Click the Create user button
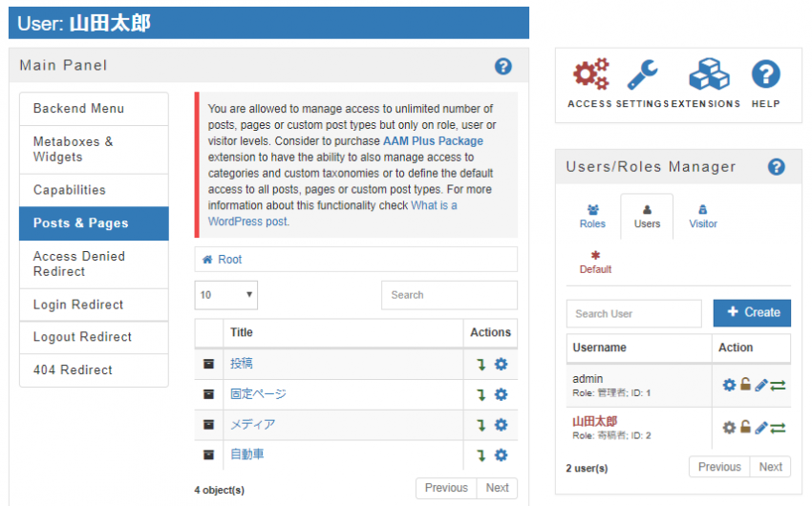812x506 pixels. (752, 313)
